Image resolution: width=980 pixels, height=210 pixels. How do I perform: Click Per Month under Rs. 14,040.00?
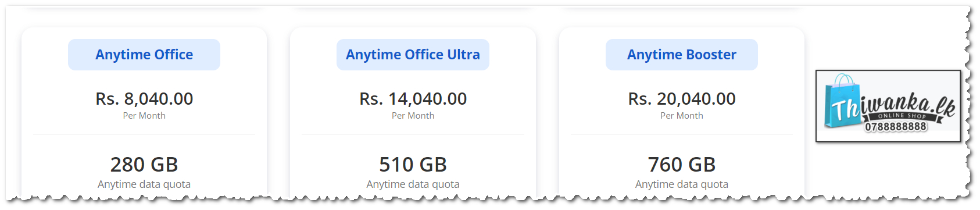(x=413, y=116)
